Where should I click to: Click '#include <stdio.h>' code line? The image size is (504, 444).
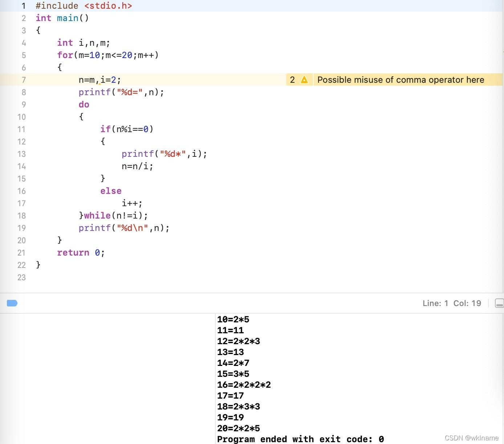coord(84,6)
